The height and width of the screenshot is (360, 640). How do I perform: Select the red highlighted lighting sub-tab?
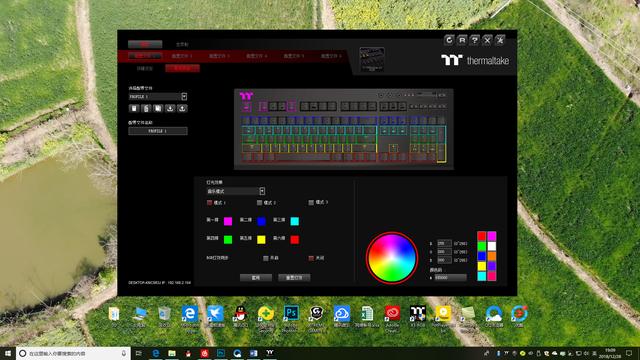point(182,68)
